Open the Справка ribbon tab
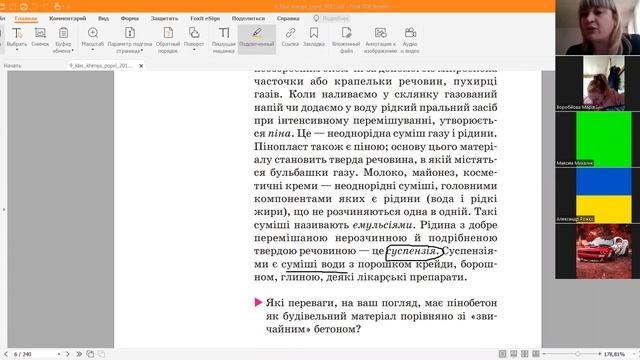The height and width of the screenshot is (360, 640). pos(288,18)
